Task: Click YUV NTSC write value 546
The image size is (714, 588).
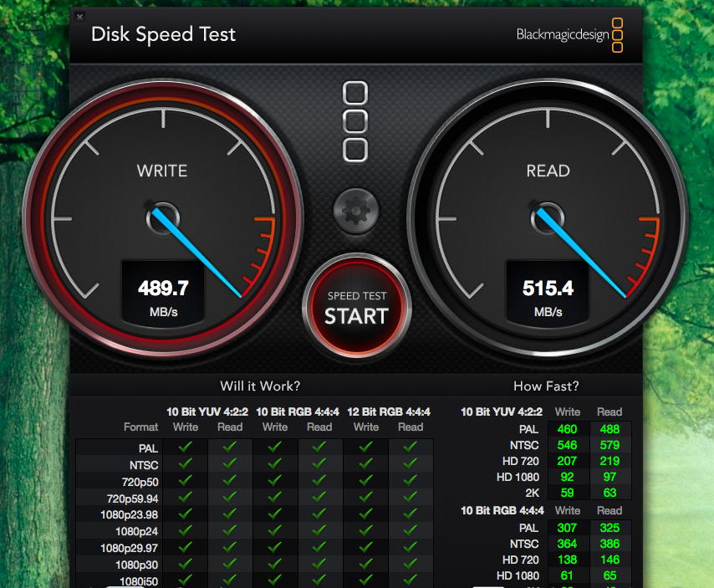Action: tap(567, 445)
